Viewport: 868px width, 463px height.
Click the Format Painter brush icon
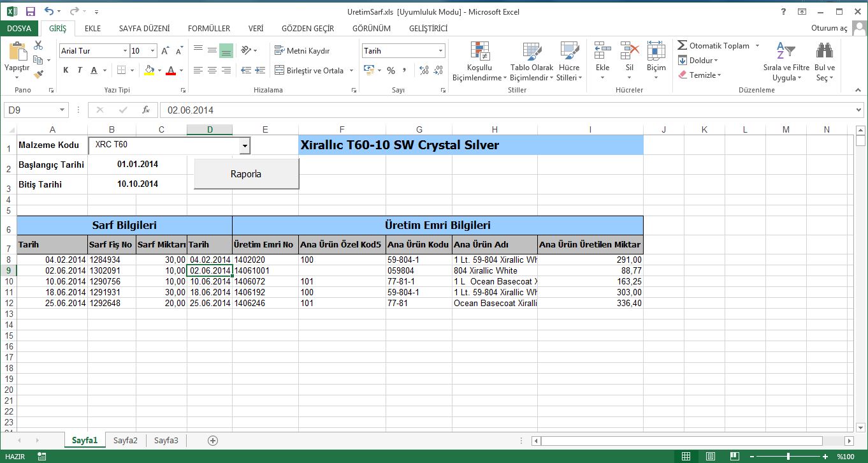[x=38, y=74]
